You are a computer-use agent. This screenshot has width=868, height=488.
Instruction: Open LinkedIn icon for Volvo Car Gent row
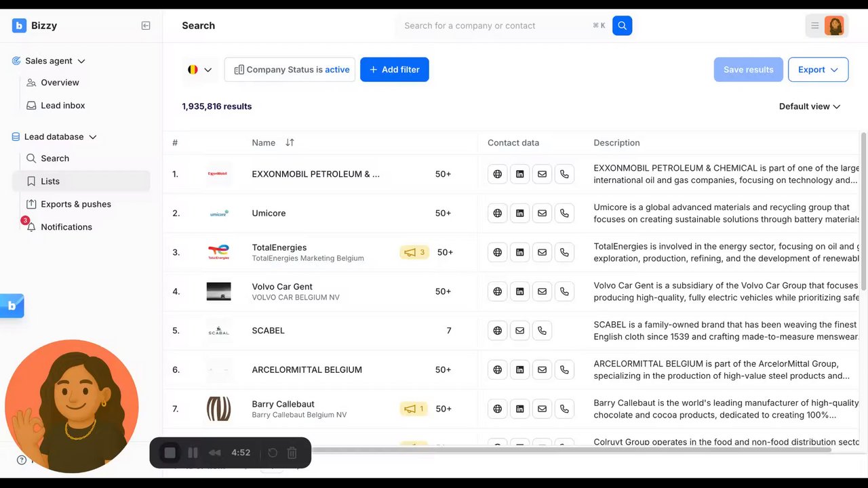[x=520, y=291]
